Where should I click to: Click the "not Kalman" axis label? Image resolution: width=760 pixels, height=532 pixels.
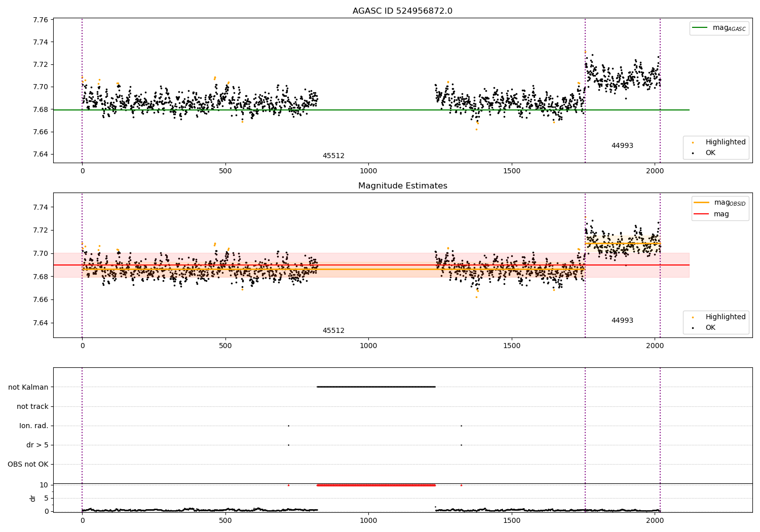pyautogui.click(x=28, y=388)
